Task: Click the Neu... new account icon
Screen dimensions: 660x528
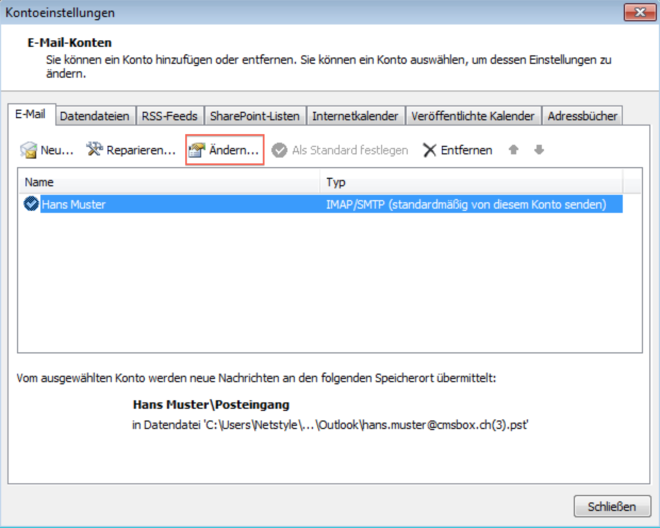Action: 28,150
